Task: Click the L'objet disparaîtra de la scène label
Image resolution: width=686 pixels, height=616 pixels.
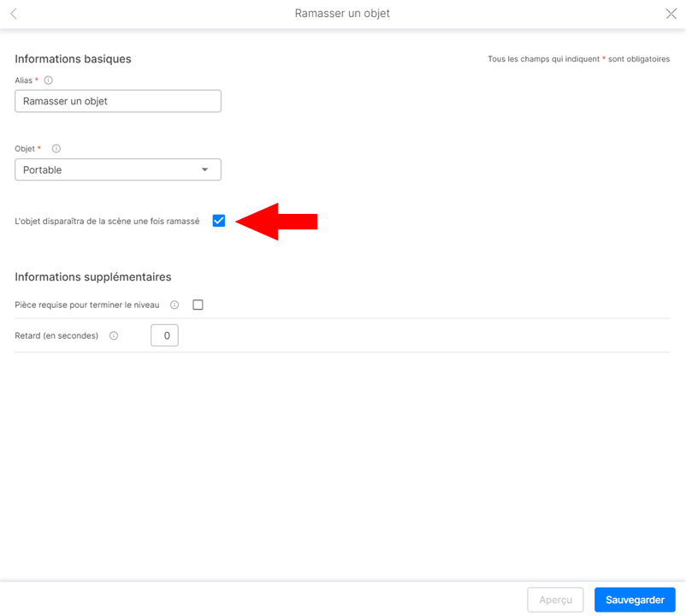Action: [107, 221]
